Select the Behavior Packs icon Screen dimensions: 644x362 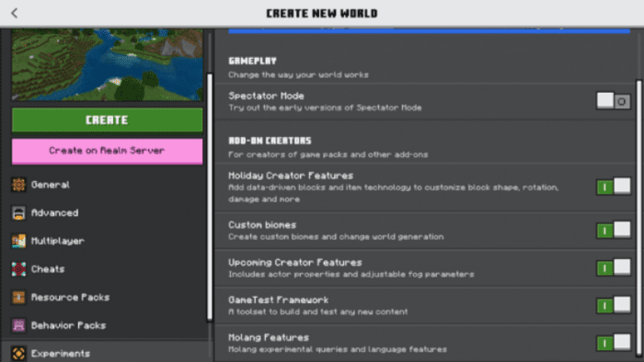coord(18,325)
